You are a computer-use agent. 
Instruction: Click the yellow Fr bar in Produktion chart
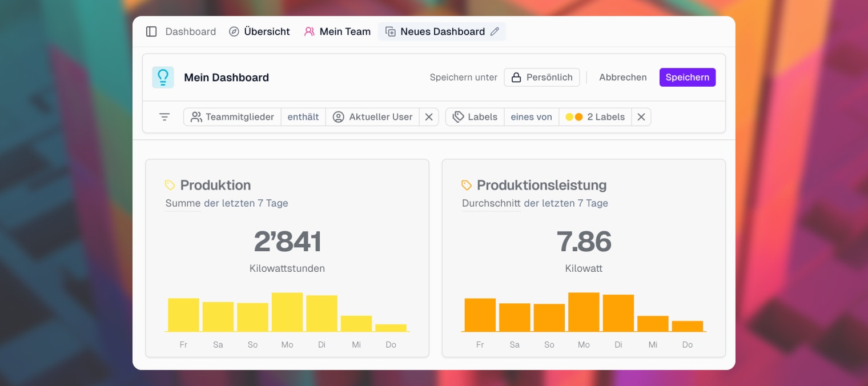tap(183, 315)
